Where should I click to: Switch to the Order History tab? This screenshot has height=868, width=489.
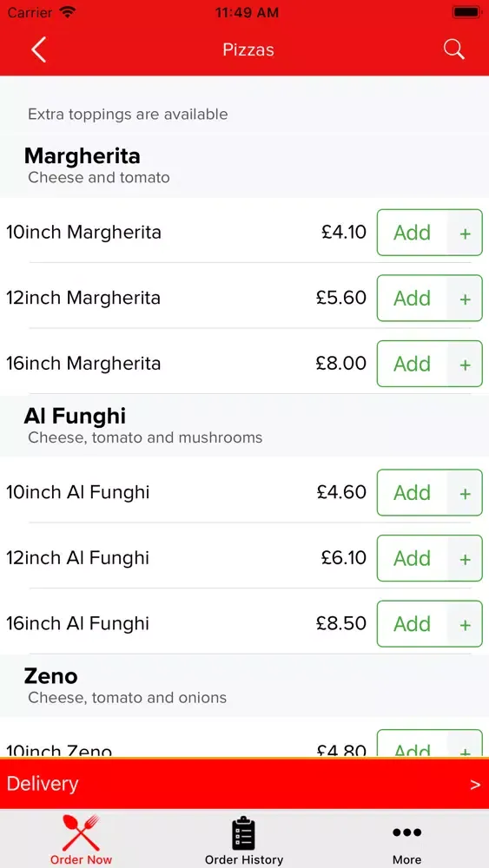coord(244,838)
